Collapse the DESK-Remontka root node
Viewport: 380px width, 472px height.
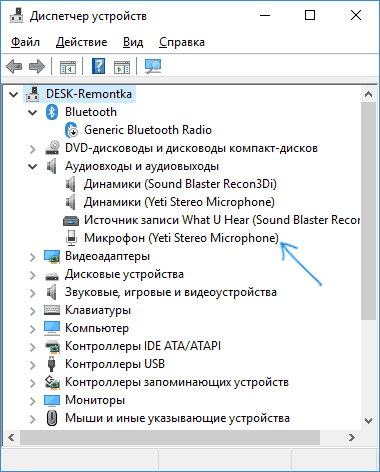coord(14,94)
